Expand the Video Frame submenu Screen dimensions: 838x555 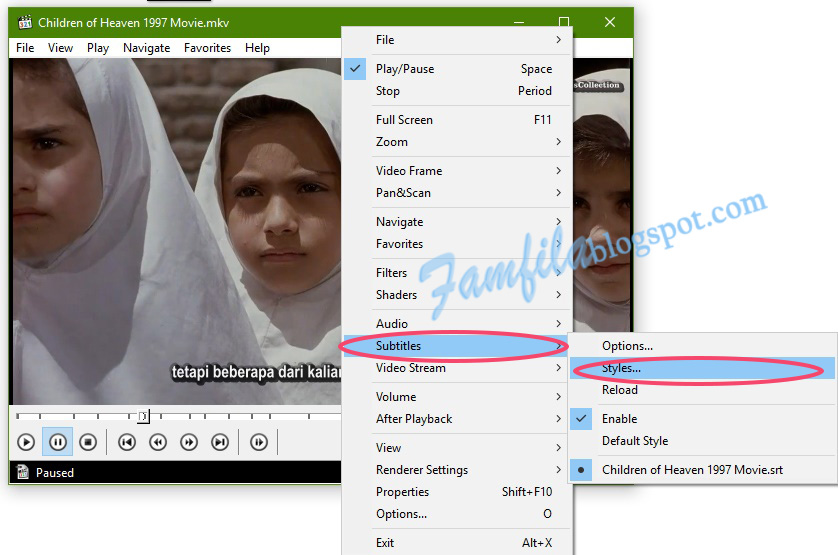coord(457,171)
